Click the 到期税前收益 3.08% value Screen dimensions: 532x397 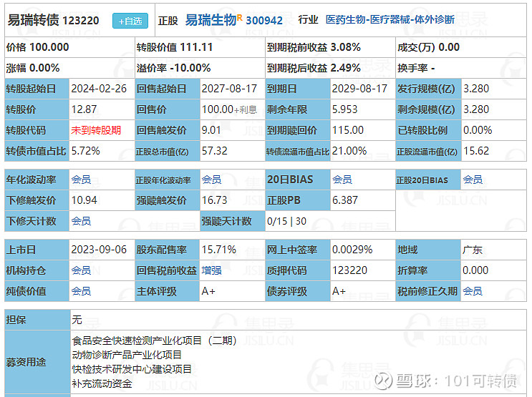(x=345, y=47)
